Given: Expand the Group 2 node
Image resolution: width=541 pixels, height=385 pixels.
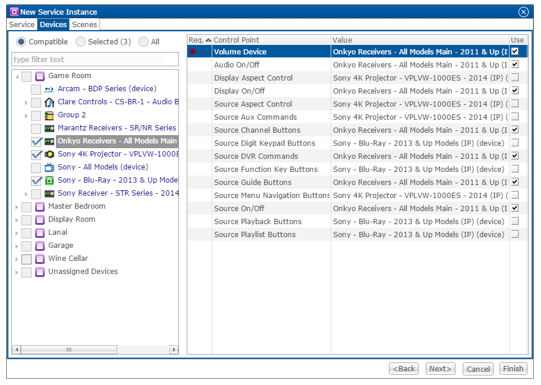Looking at the screenshot, I should (x=26, y=116).
